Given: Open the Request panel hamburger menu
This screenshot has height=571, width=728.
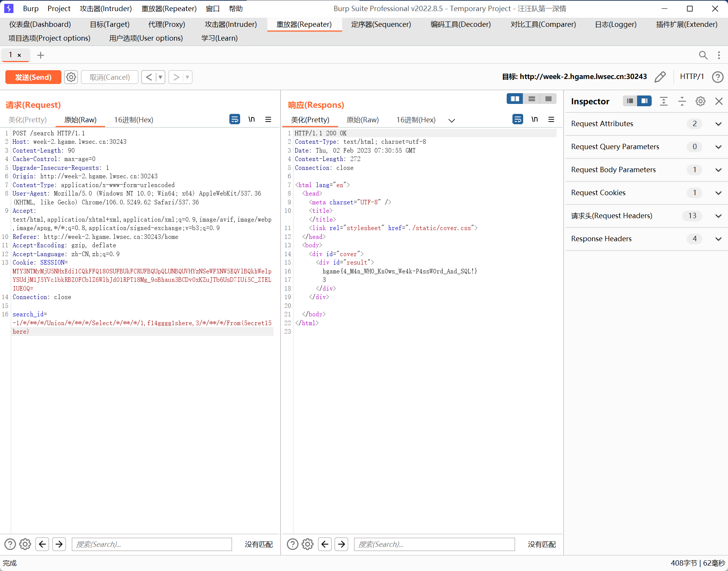Looking at the screenshot, I should coord(268,119).
